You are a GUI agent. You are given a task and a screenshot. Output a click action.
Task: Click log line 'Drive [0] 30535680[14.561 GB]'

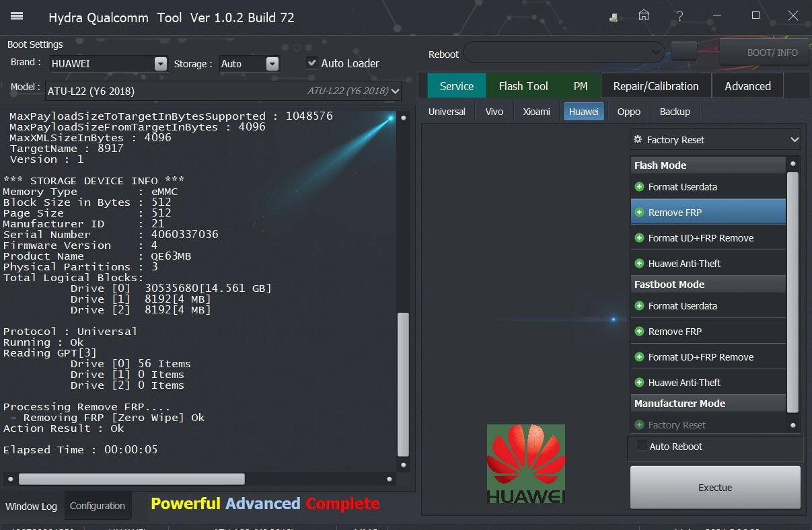pyautogui.click(x=171, y=289)
